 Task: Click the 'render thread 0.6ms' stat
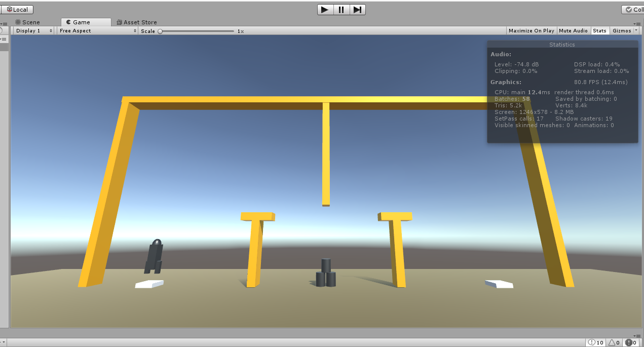pyautogui.click(x=584, y=92)
